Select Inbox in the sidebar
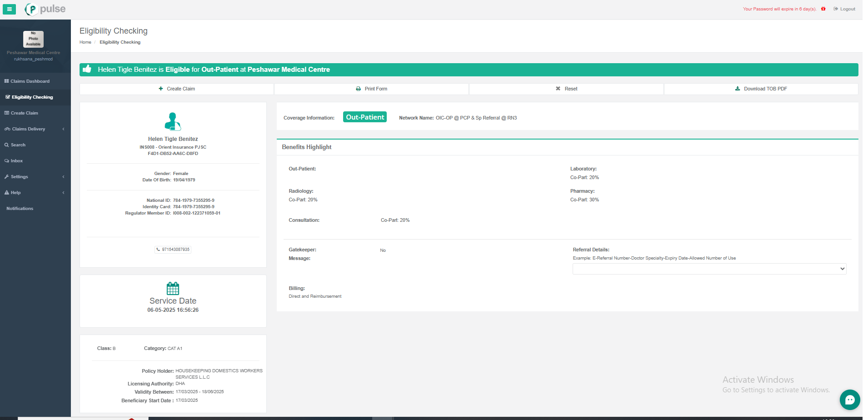 pos(17,161)
